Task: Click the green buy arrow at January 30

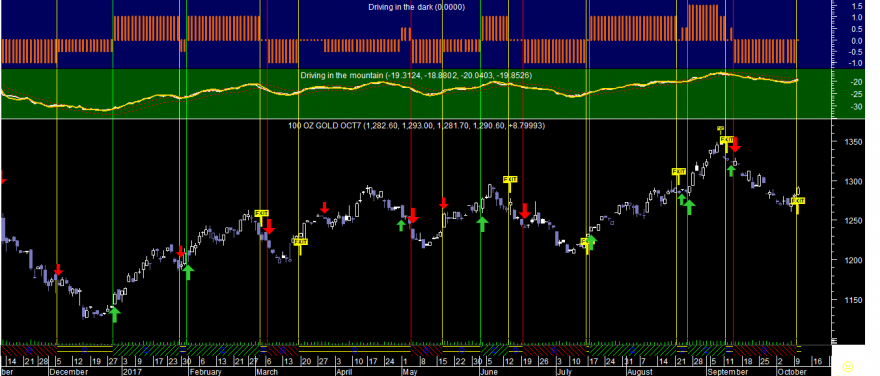Action: coord(188,272)
